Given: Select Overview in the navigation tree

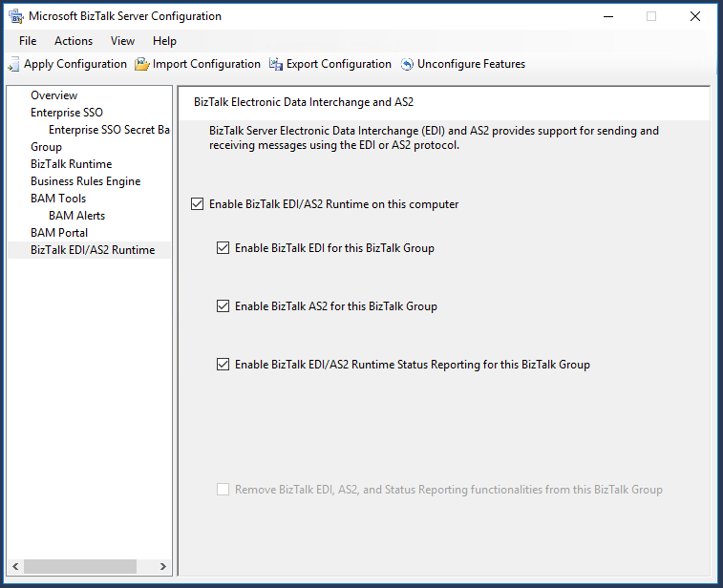Looking at the screenshot, I should click(53, 95).
